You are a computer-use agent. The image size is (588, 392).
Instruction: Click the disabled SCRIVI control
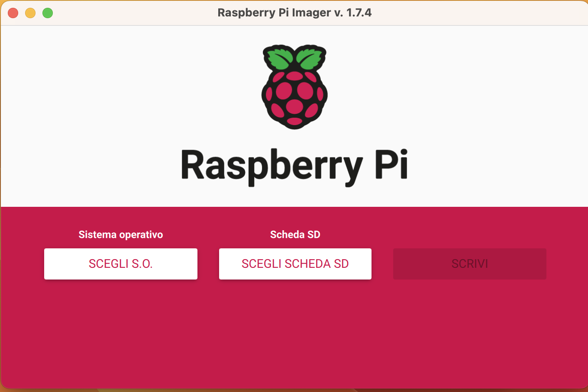469,263
